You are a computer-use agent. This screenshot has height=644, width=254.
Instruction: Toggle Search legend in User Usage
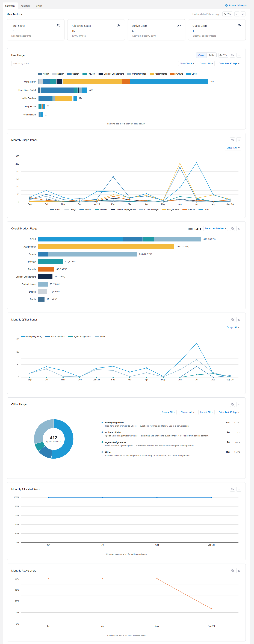pyautogui.click(x=73, y=74)
